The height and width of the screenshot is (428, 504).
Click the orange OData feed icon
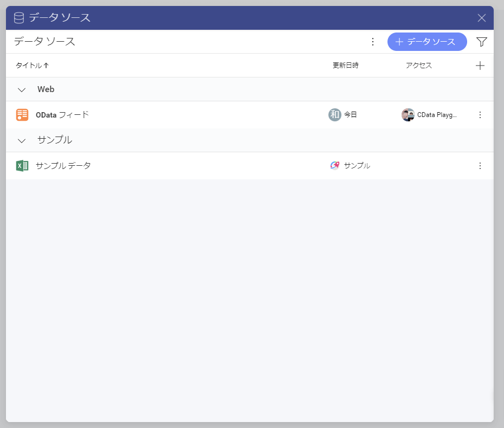click(22, 115)
